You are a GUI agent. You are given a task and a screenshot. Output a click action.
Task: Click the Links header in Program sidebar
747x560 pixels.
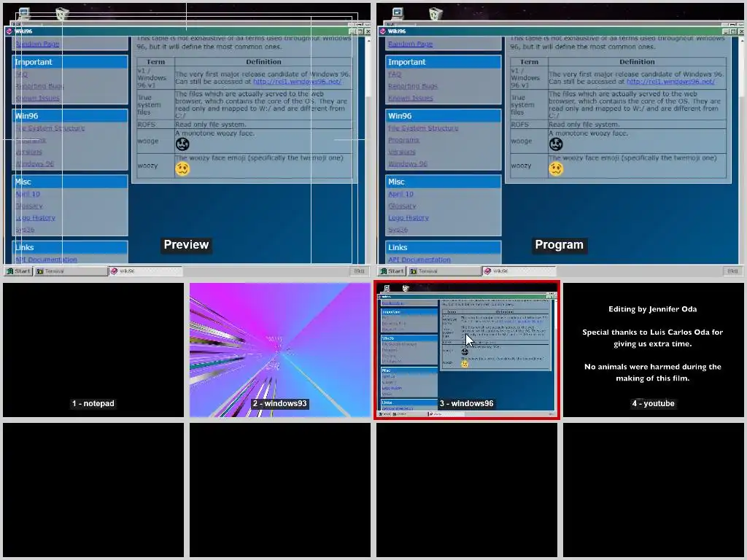pos(443,247)
